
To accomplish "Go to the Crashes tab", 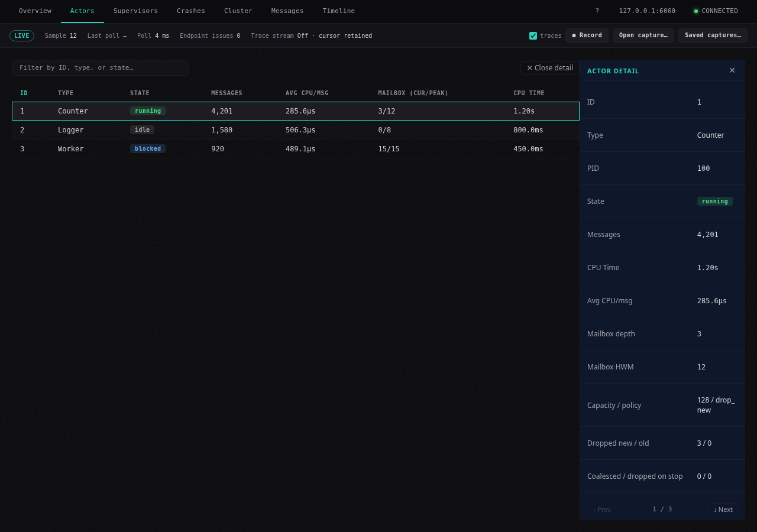I will pyautogui.click(x=191, y=11).
